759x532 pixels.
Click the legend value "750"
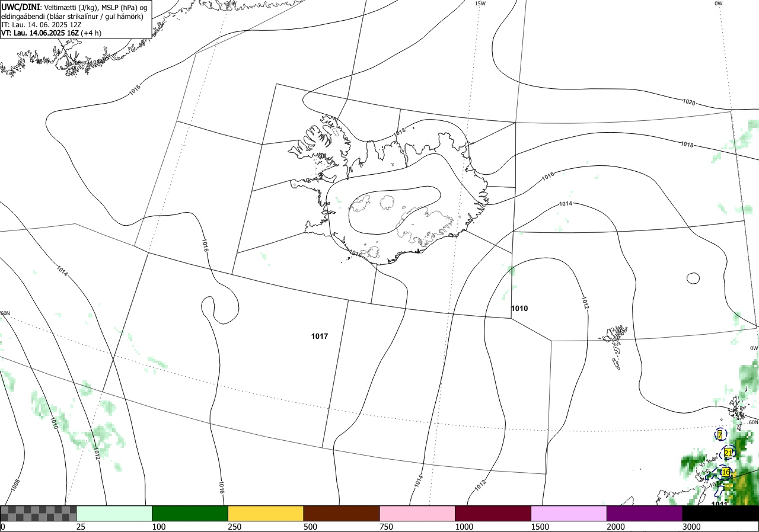pyautogui.click(x=386, y=527)
